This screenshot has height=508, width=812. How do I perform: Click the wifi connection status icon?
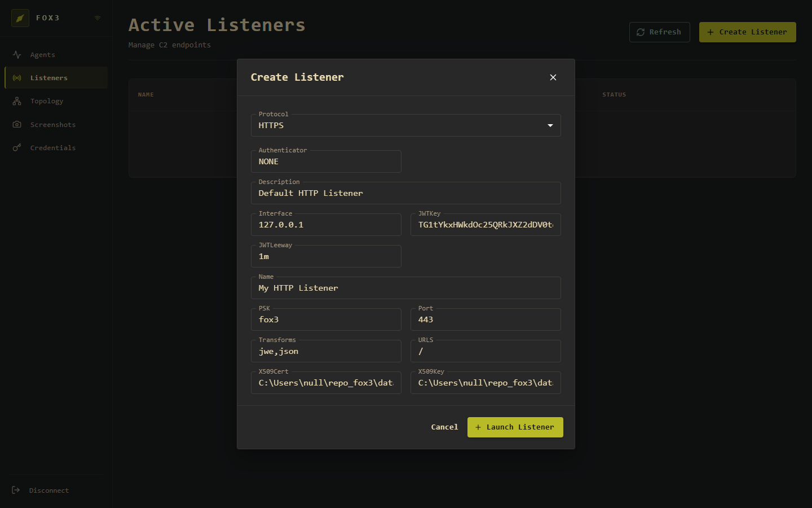[98, 18]
